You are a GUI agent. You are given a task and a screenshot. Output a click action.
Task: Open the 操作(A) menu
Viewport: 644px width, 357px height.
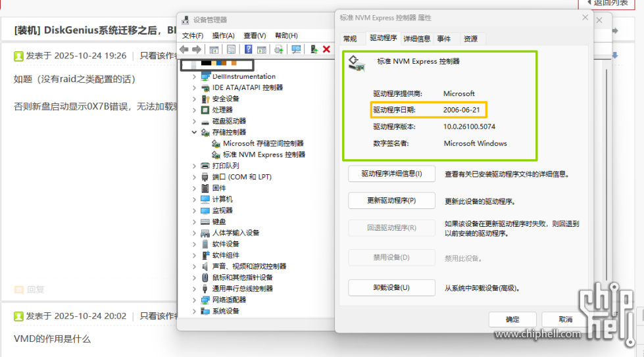(223, 36)
